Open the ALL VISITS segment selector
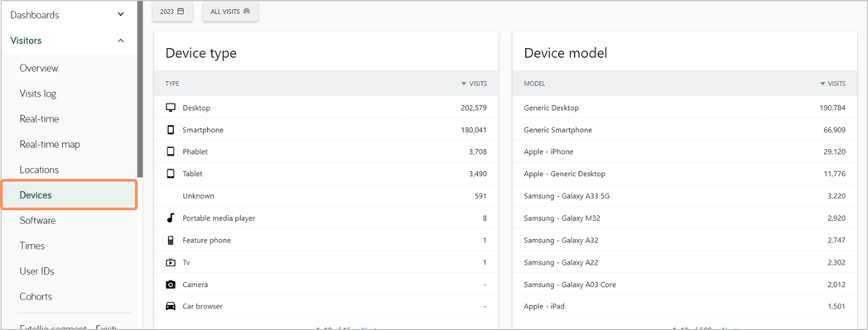This screenshot has height=330, width=868. [x=230, y=11]
